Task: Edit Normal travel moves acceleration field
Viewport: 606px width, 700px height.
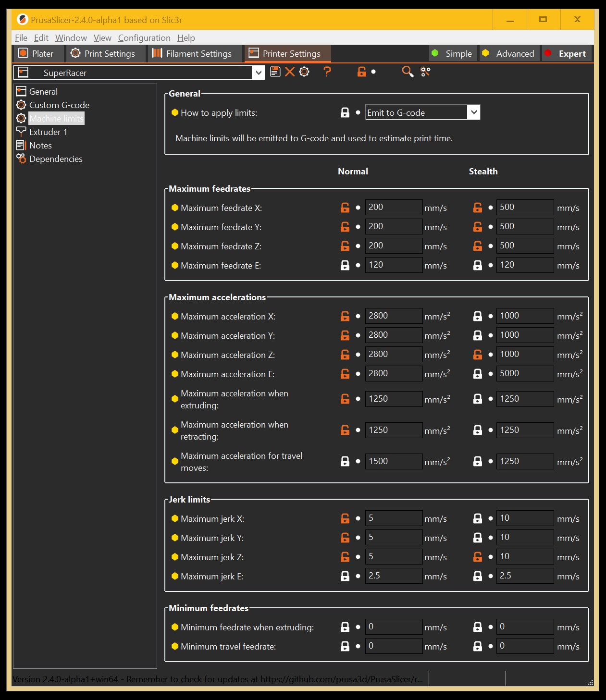Action: [394, 461]
